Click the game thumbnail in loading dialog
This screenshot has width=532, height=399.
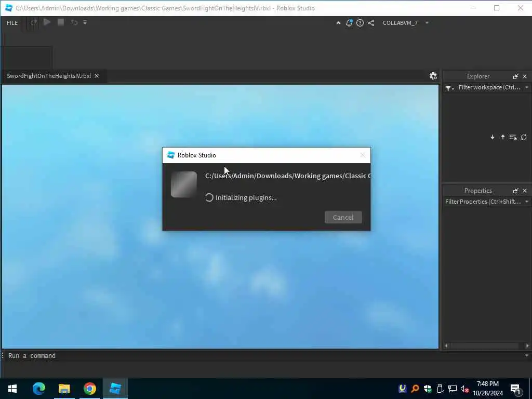coord(184,184)
